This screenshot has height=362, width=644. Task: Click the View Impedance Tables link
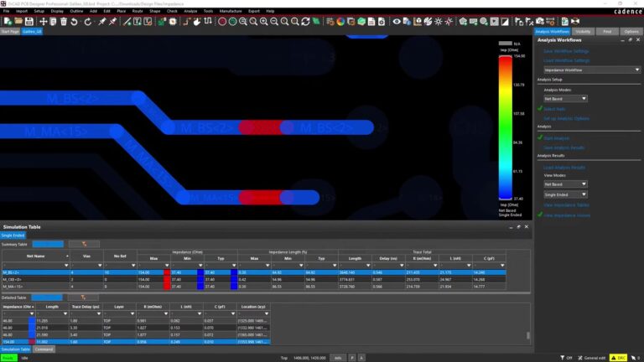point(566,204)
